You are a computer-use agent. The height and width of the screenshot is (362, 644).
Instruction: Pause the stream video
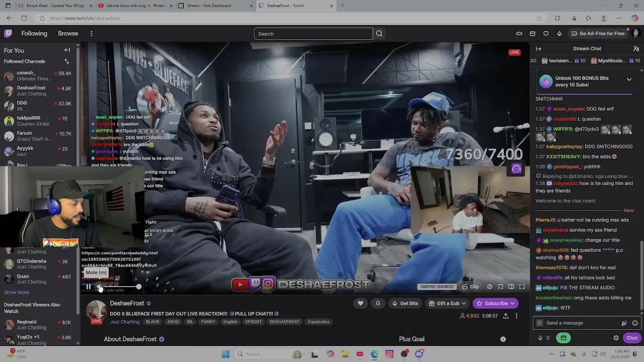[89, 287]
